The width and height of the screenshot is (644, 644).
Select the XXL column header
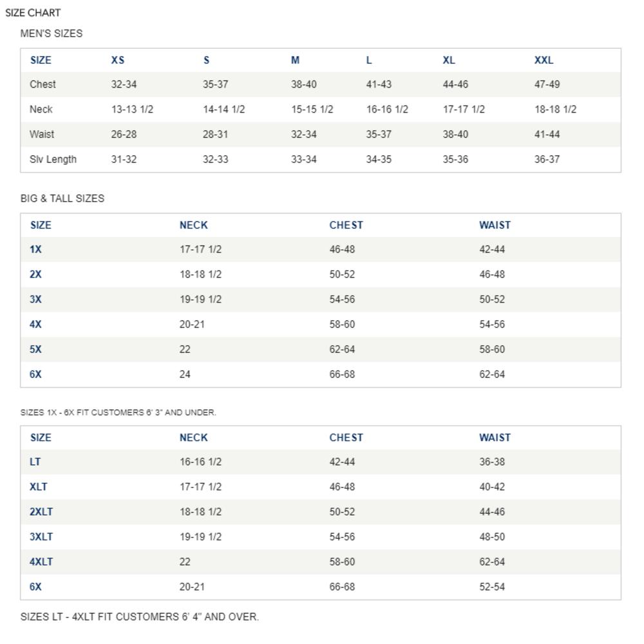click(x=544, y=60)
